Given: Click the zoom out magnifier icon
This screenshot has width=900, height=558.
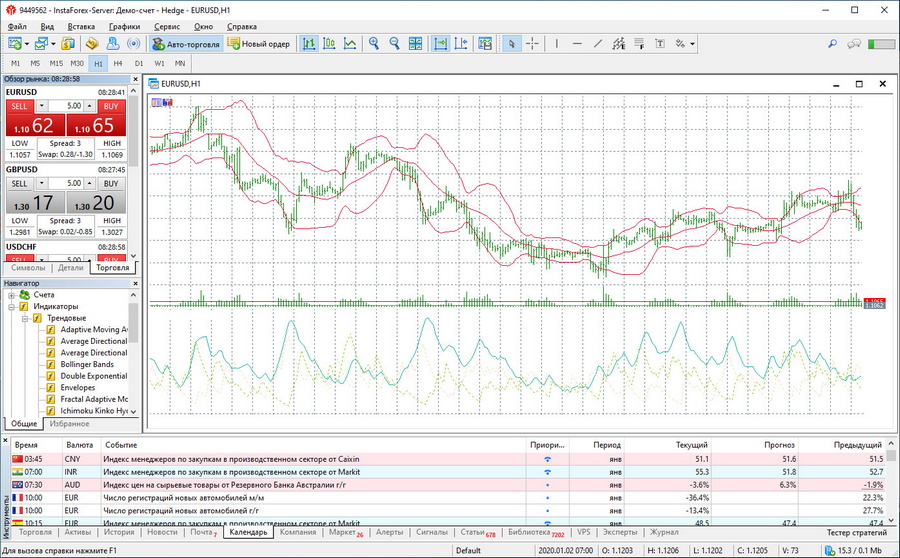Looking at the screenshot, I should [394, 44].
